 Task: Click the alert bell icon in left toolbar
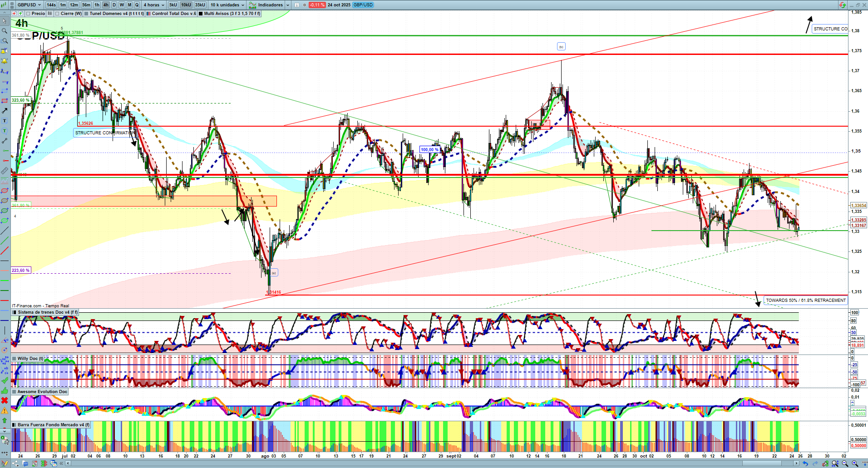coord(5,61)
